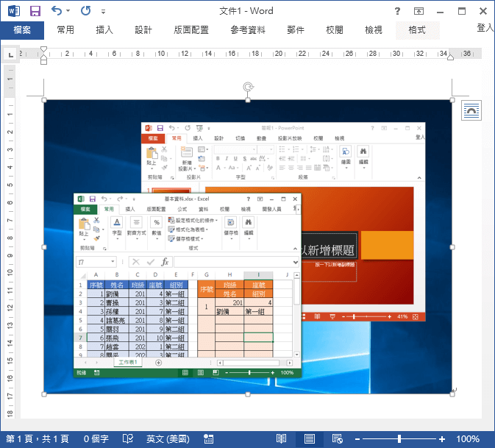Click the rotation handle above the picture

(x=248, y=87)
